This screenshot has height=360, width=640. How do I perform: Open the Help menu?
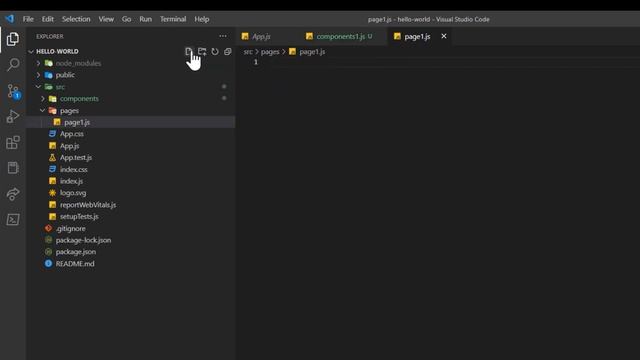(202, 19)
